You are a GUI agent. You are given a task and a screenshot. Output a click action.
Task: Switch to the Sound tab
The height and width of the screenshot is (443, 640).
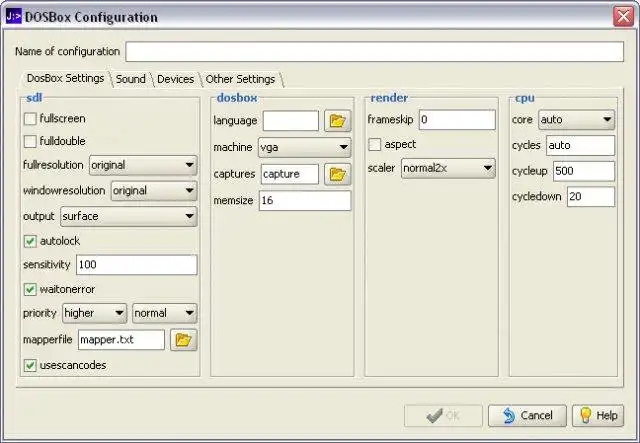point(131,79)
